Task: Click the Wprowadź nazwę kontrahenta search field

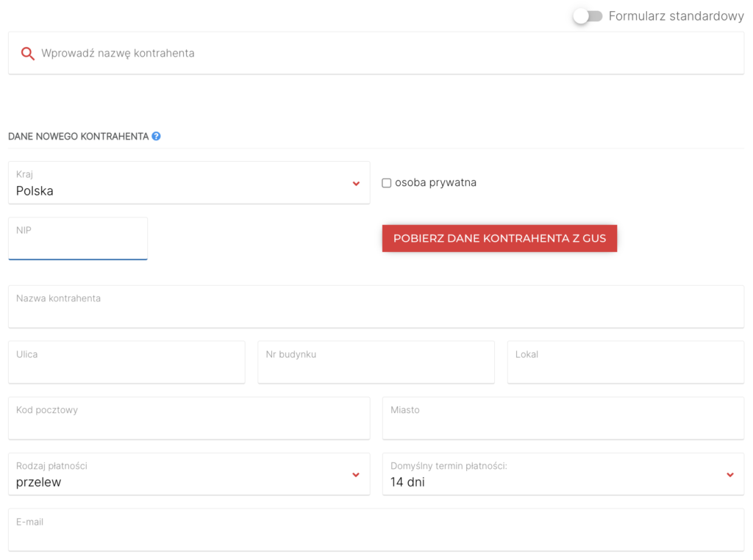Action: click(382, 54)
